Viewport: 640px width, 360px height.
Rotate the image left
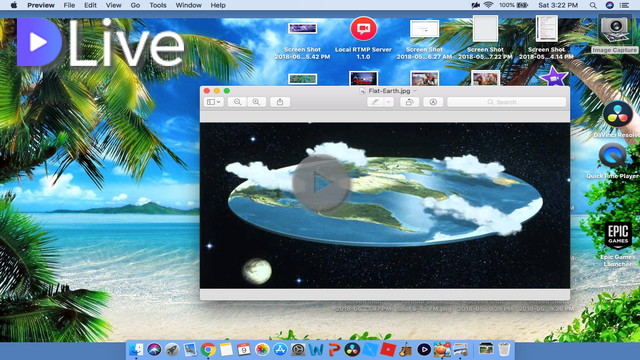click(409, 102)
